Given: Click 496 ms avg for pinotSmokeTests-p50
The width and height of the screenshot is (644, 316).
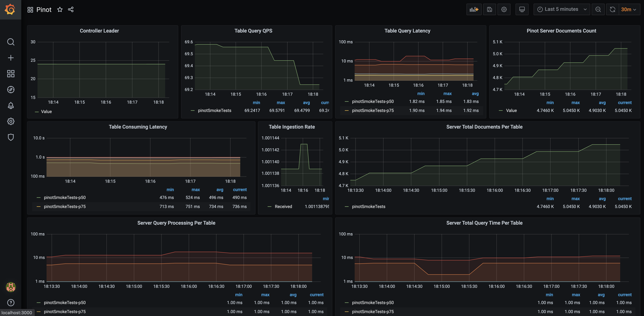Looking at the screenshot, I should [216, 198].
